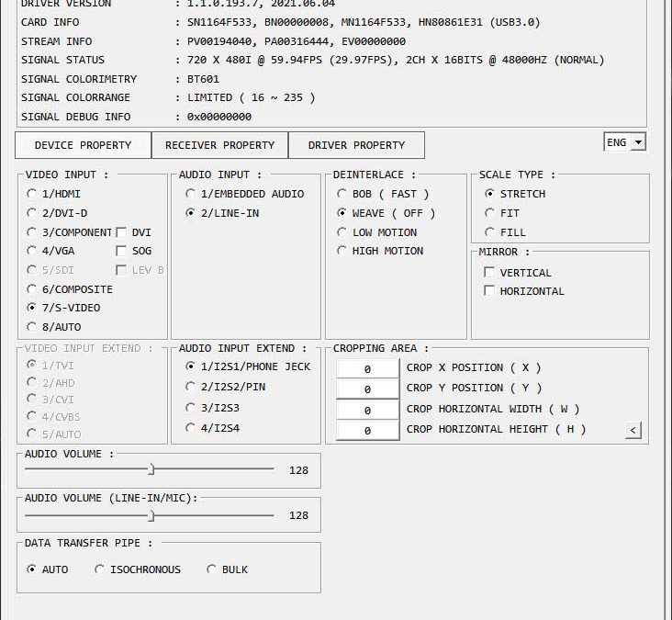672x620 pixels.
Task: Click the CROP X POSITION input field
Action: pyautogui.click(x=366, y=368)
